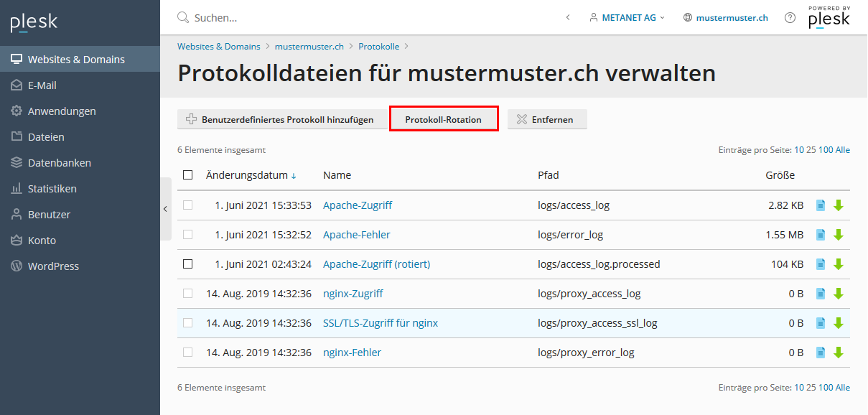Click the Protokoll-Rotation button
Image resolution: width=868 pixels, height=415 pixels.
point(443,120)
